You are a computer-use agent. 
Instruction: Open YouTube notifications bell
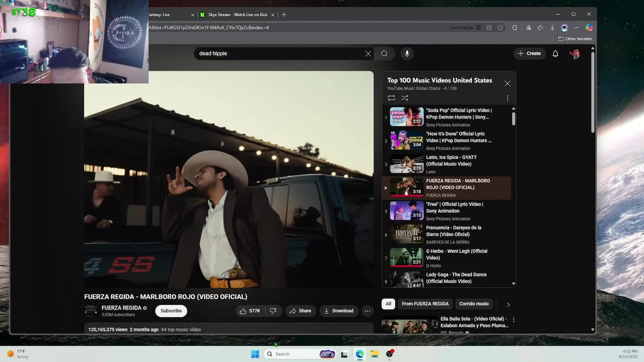click(x=555, y=54)
